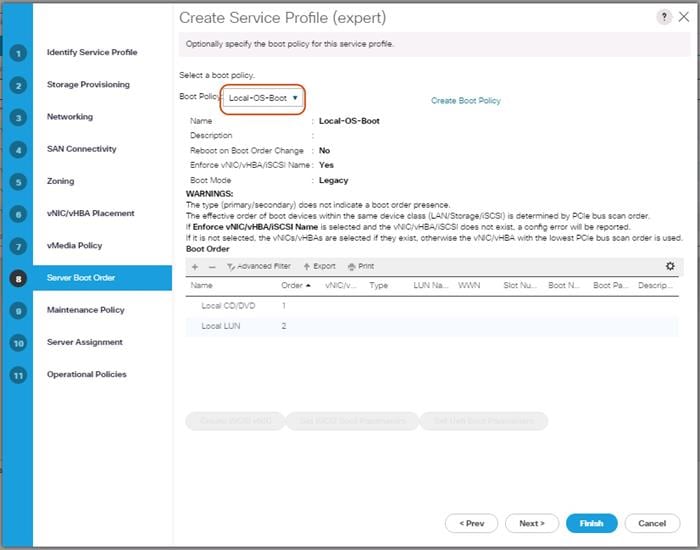Go to Storage Provisioning step
This screenshot has width=700, height=550.
click(88, 85)
